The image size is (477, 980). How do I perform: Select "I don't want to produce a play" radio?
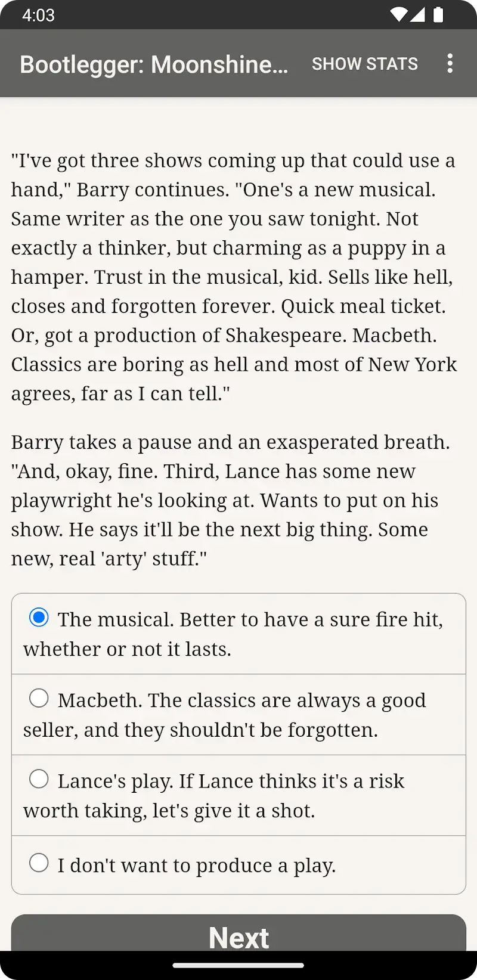(x=39, y=863)
